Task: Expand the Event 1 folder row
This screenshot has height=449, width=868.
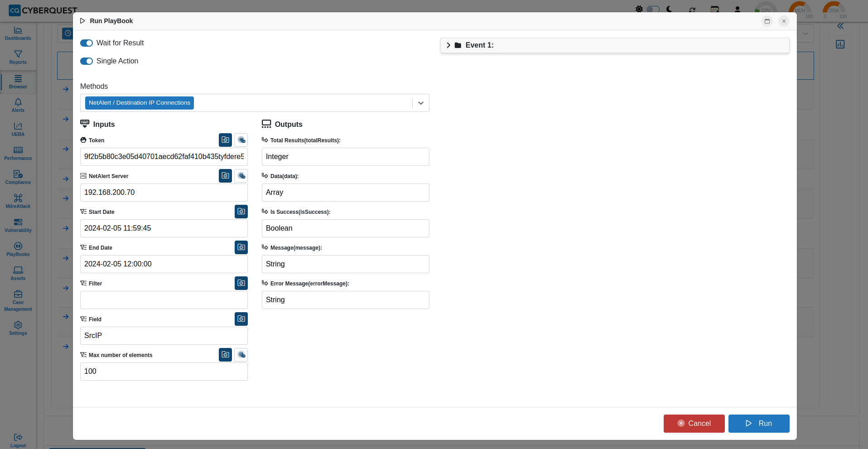Action: pyautogui.click(x=615, y=45)
